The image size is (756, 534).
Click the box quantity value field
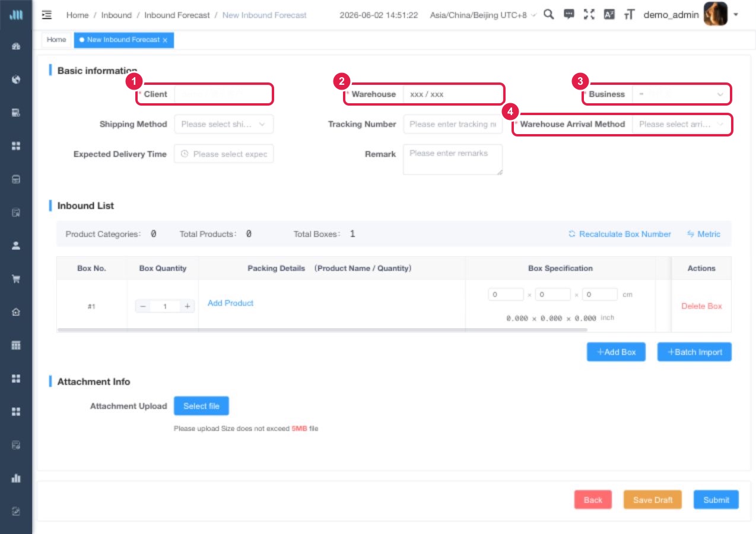(x=165, y=306)
